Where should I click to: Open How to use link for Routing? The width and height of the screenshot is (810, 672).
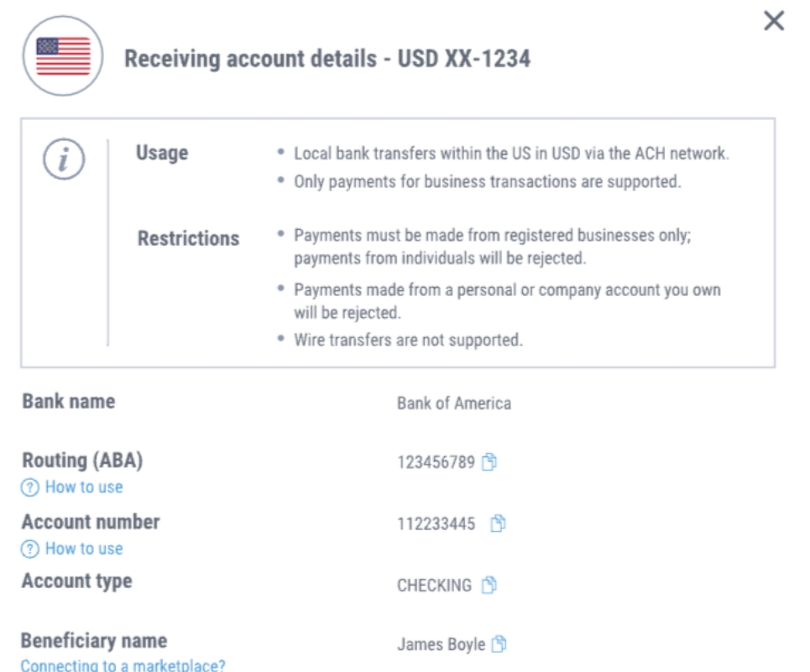tap(84, 487)
